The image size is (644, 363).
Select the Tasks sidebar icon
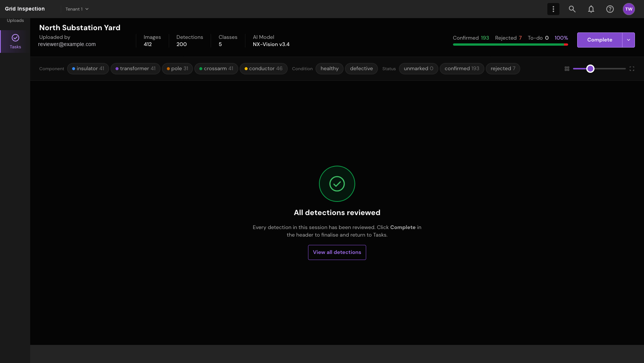[x=15, y=41]
